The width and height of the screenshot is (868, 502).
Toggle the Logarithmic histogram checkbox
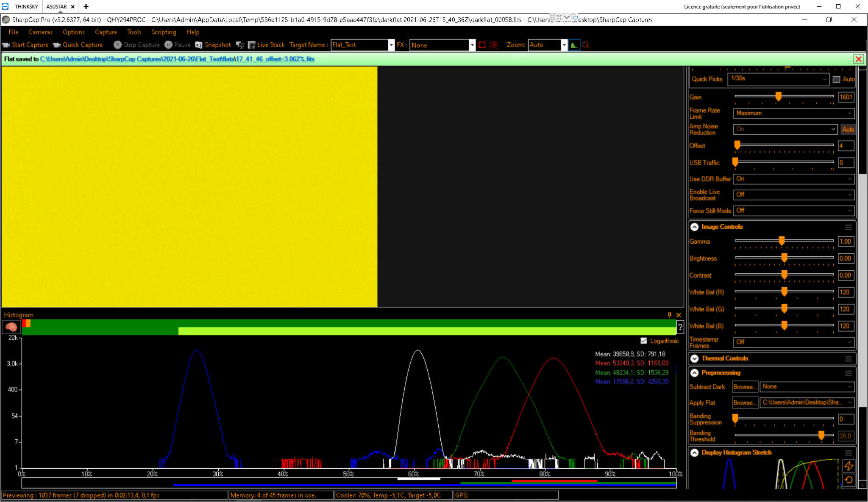click(644, 341)
